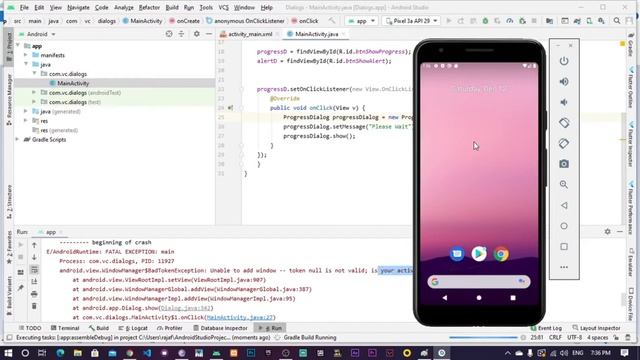This screenshot has height=360, width=640.
Task: Tap the phone's recents square button
Action: [513, 298]
